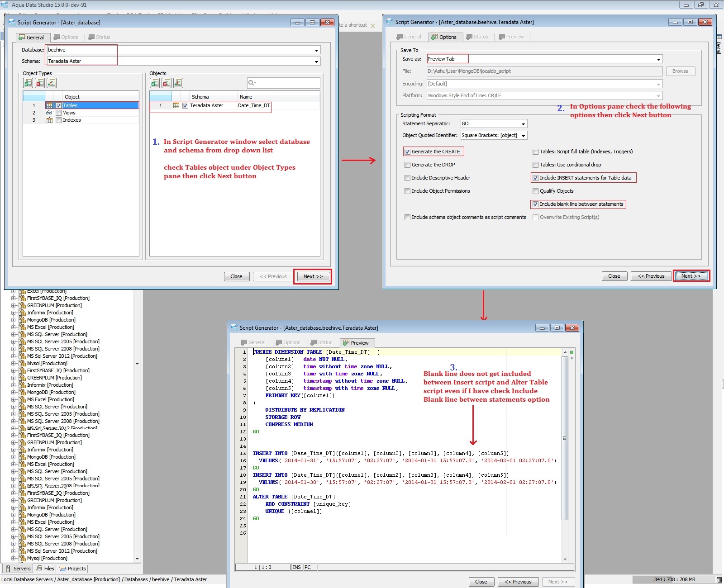Click the trash can icon in status bar

coord(719,579)
